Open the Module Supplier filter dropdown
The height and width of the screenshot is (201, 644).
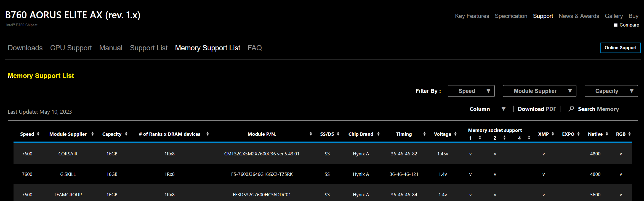pos(539,91)
